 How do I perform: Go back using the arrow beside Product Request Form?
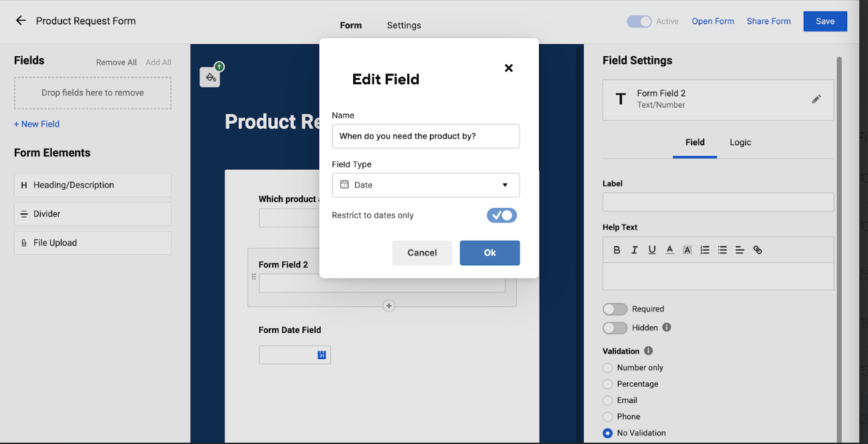[x=21, y=21]
